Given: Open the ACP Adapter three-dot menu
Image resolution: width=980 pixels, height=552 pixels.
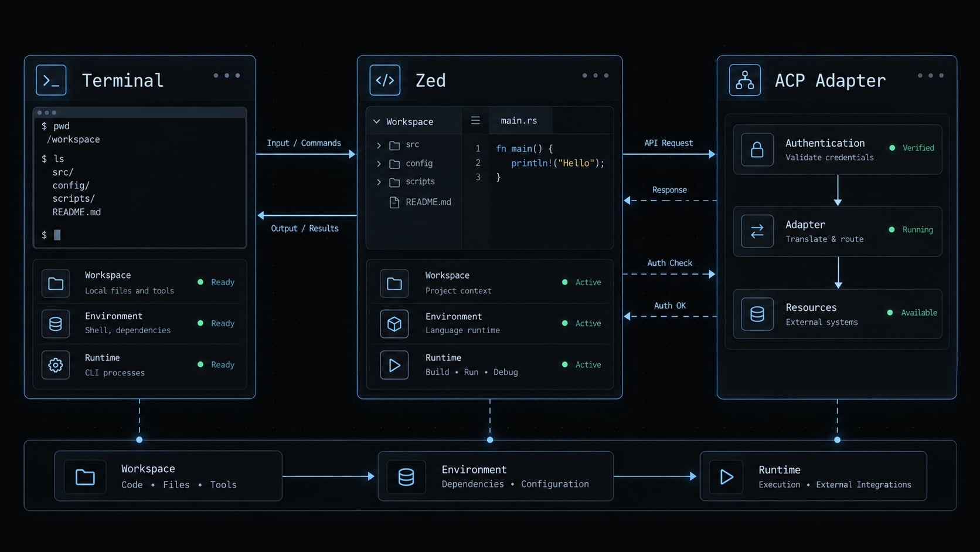Looking at the screenshot, I should click(931, 76).
